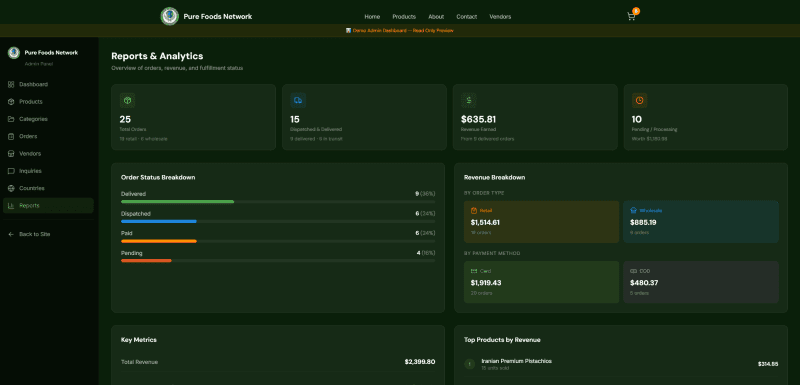Click the COD cash icon
The image size is (800, 385).
tap(633, 271)
